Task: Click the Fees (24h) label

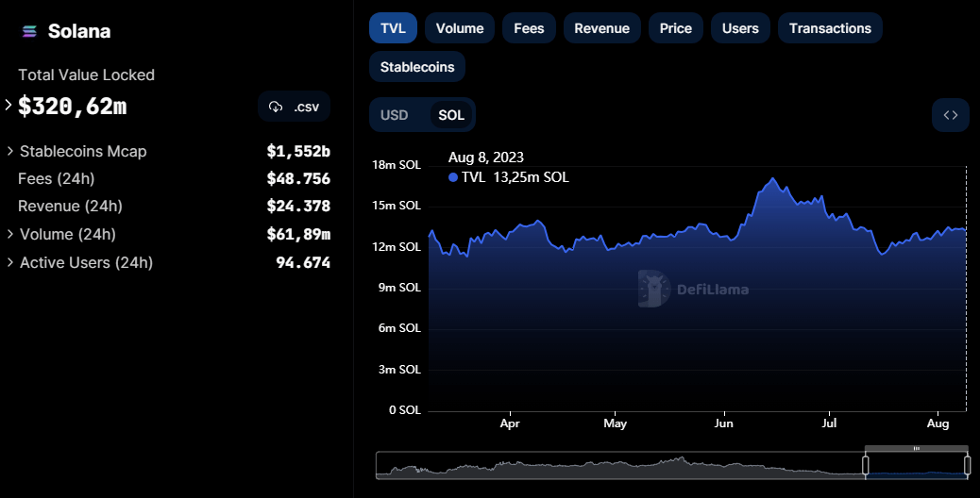Action: click(57, 178)
